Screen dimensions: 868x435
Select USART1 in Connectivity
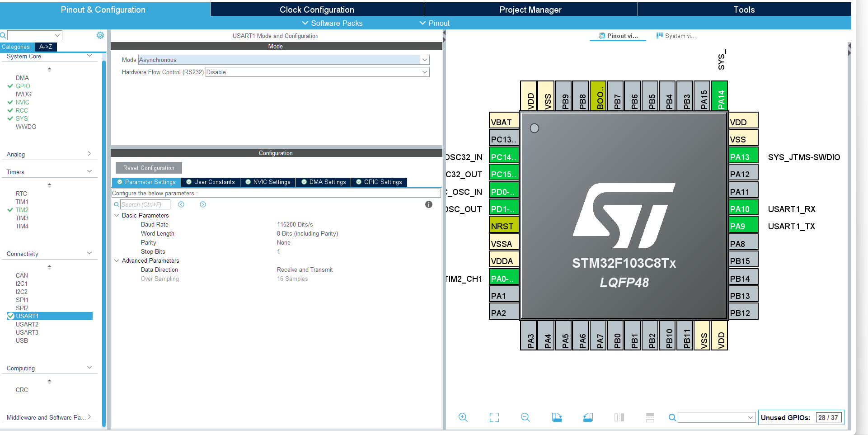(50, 316)
